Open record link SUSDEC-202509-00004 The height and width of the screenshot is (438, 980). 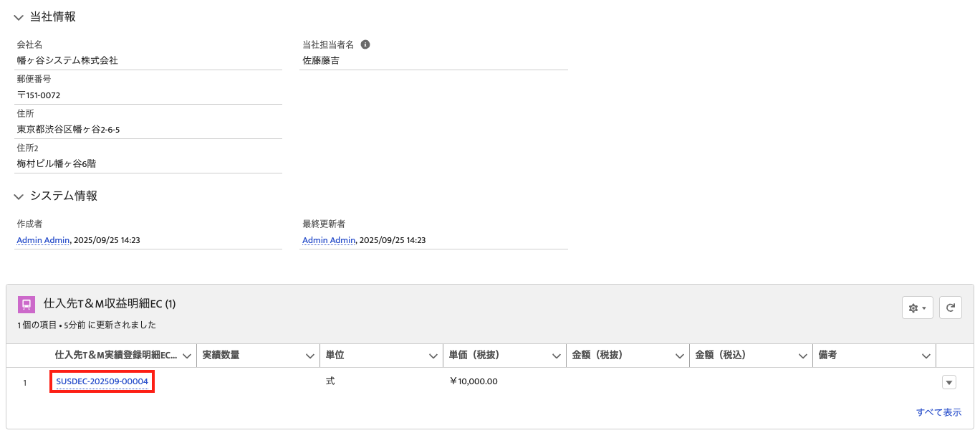pos(102,381)
